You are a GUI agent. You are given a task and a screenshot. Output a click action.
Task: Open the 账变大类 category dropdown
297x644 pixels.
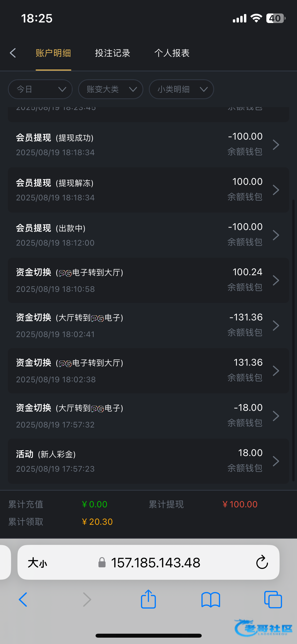click(111, 89)
